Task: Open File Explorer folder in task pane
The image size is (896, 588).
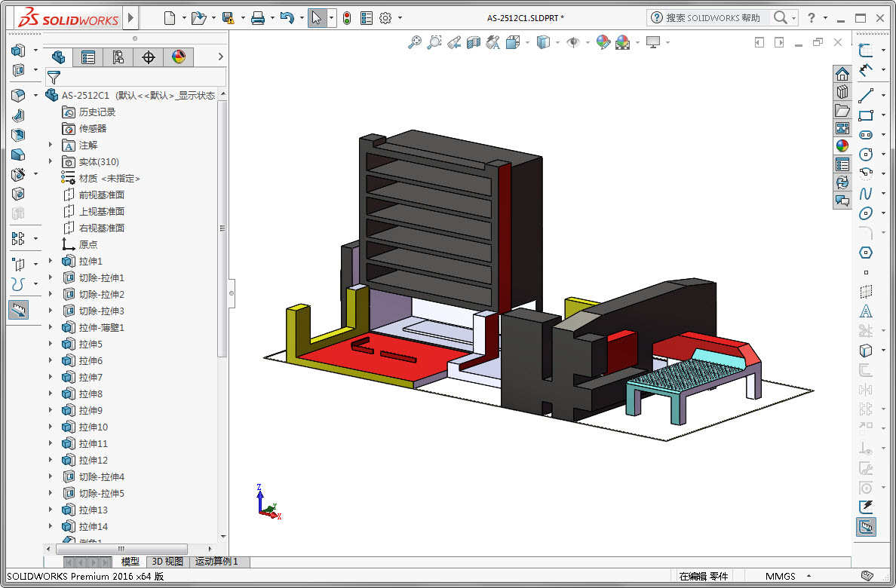Action: click(x=842, y=110)
